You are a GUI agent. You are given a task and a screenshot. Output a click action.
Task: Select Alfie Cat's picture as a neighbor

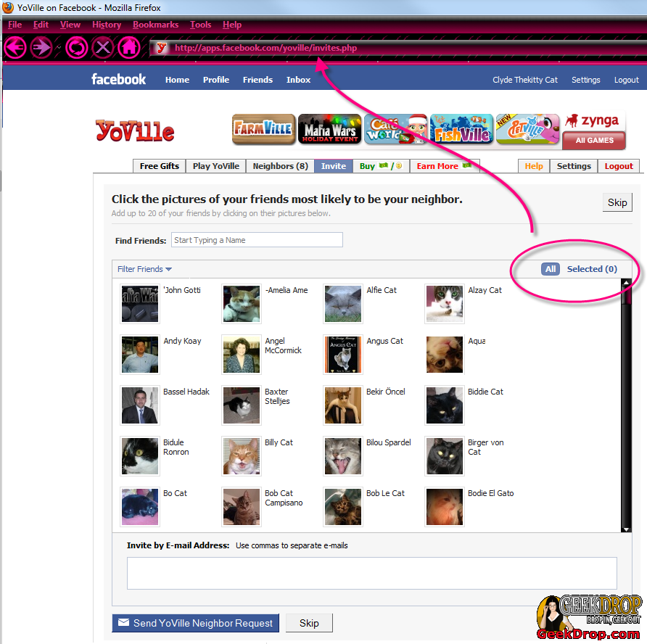coord(342,304)
